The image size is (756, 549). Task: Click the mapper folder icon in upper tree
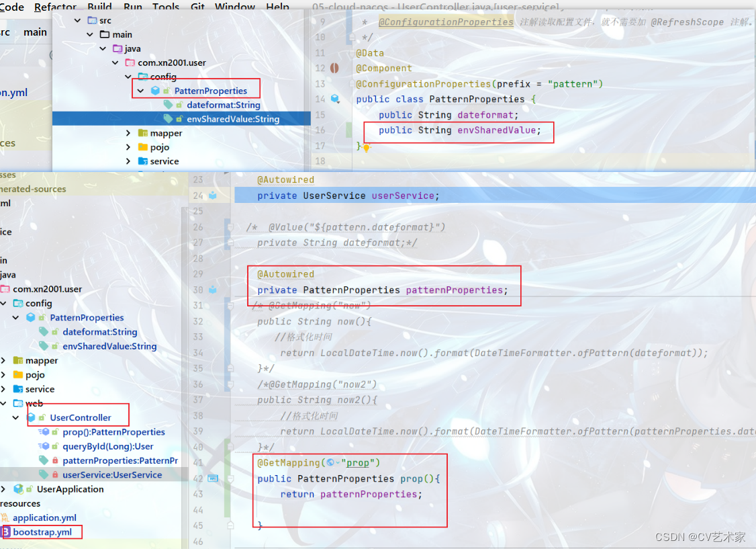[143, 132]
